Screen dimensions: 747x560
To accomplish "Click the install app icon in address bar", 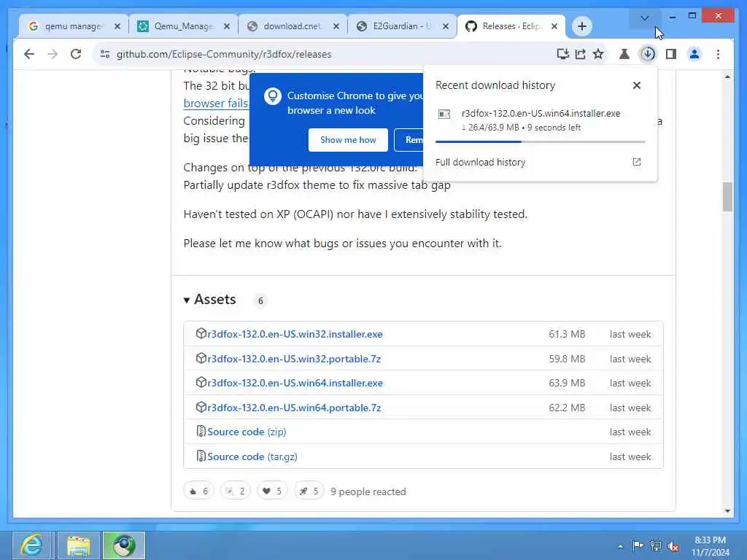I will (562, 54).
